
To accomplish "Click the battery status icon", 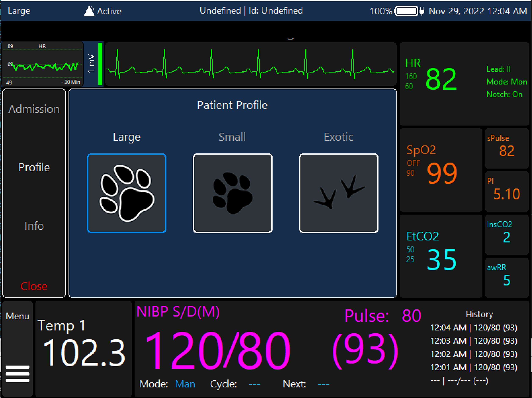I will (x=407, y=11).
